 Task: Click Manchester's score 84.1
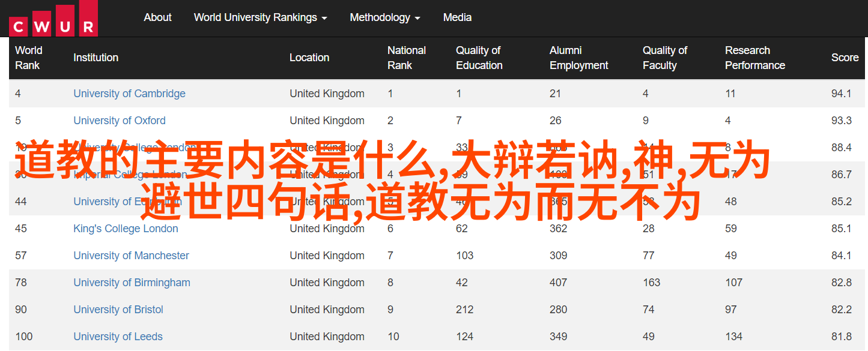842,256
